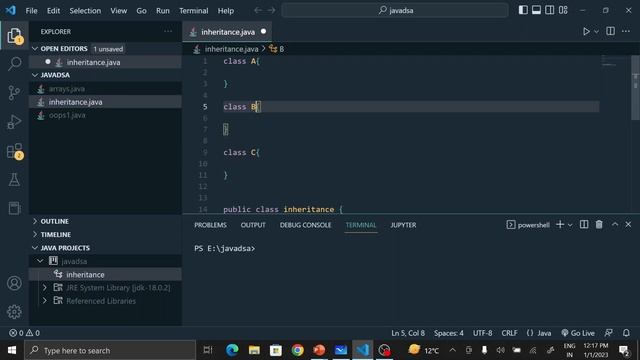Collapse the javadsa project node
The width and height of the screenshot is (640, 360).
coord(40,261)
